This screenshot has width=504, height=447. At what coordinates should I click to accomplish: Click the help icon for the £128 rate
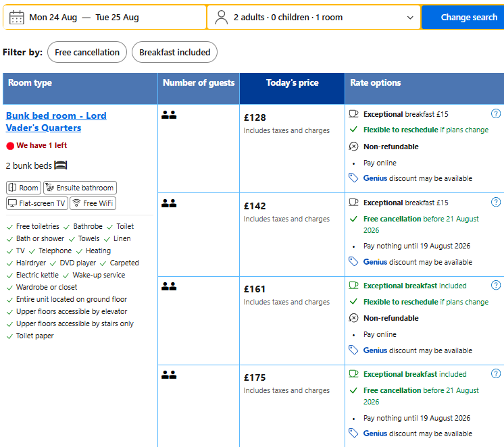pyautogui.click(x=496, y=113)
